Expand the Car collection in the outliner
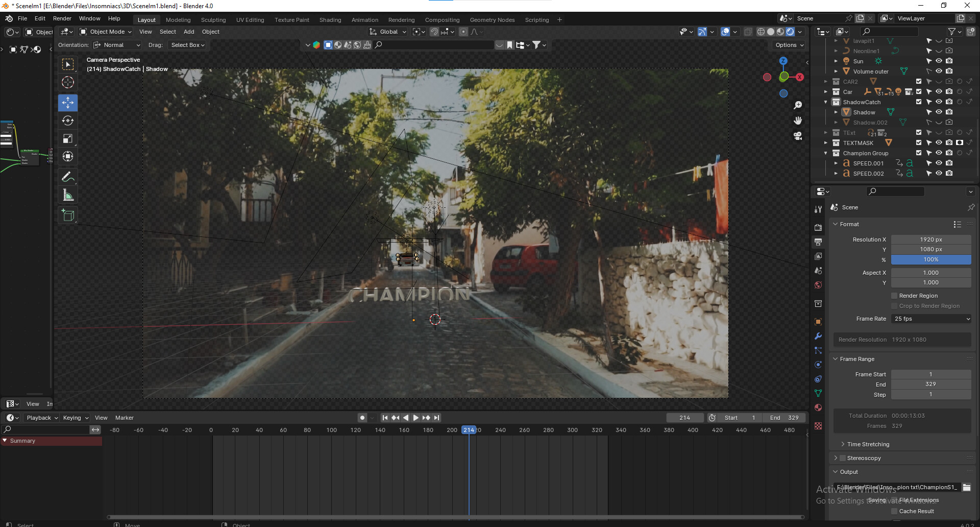The height and width of the screenshot is (527, 980). [825, 92]
